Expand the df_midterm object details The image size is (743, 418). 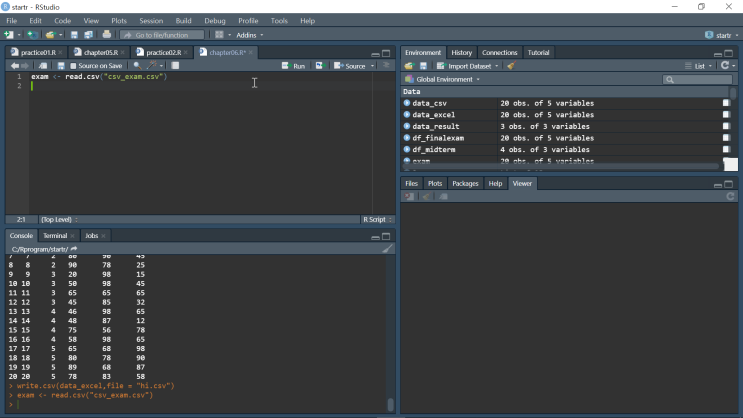click(x=407, y=149)
